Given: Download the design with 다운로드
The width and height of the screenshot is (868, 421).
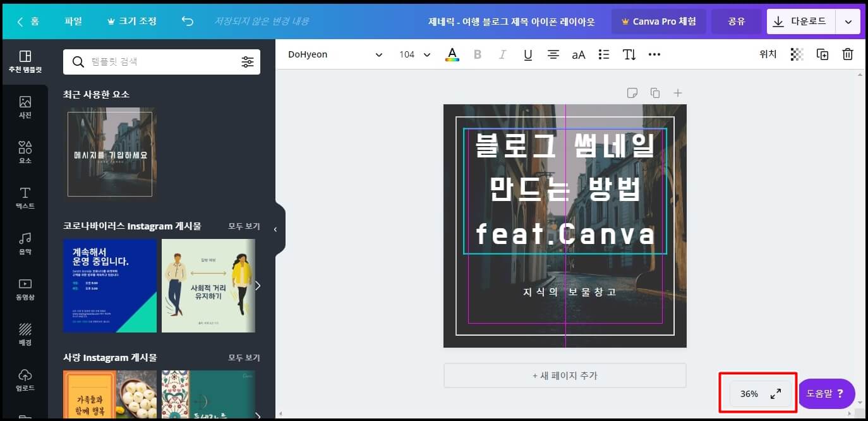Looking at the screenshot, I should pyautogui.click(x=801, y=21).
